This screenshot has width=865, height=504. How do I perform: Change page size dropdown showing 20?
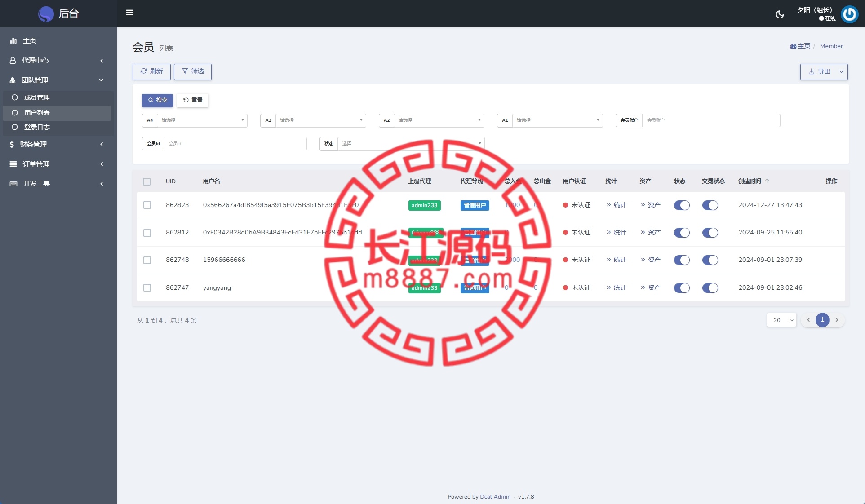pos(782,320)
